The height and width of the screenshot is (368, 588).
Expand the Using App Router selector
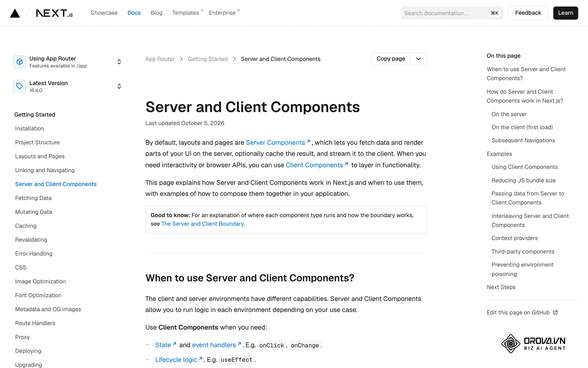(68, 62)
